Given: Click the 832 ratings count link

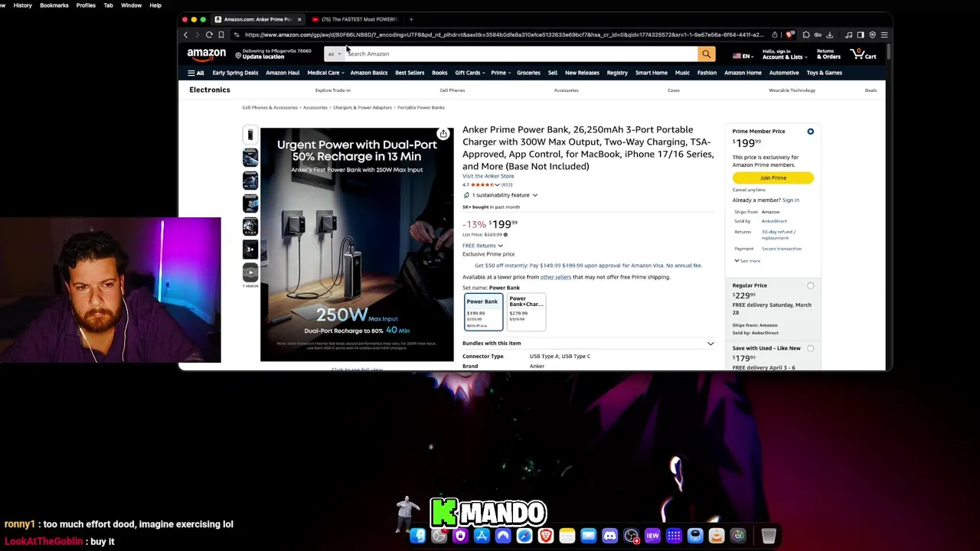Looking at the screenshot, I should [x=507, y=184].
